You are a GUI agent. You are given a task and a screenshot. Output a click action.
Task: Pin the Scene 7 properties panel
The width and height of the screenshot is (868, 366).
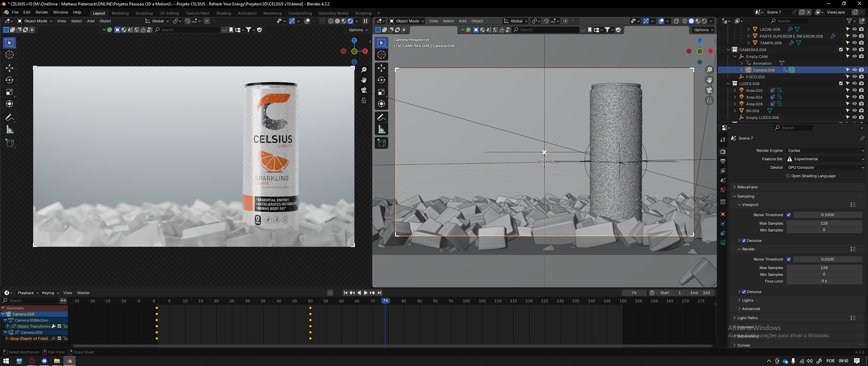click(862, 138)
